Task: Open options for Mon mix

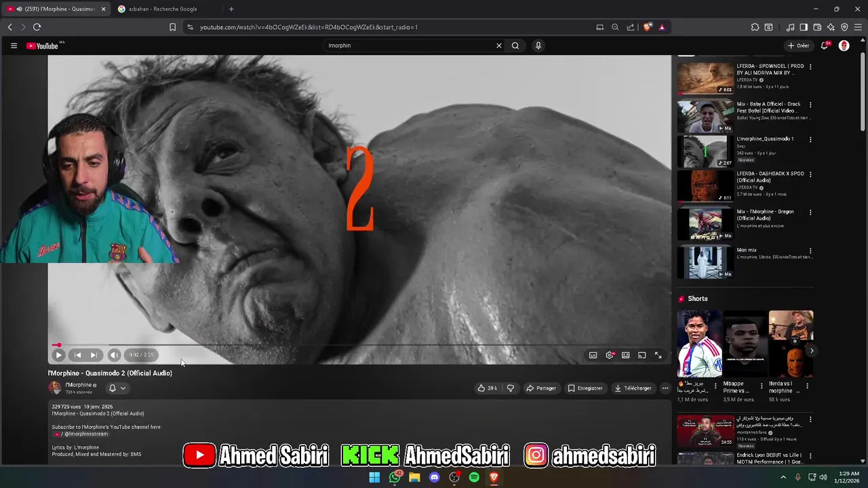Action: pyautogui.click(x=810, y=251)
